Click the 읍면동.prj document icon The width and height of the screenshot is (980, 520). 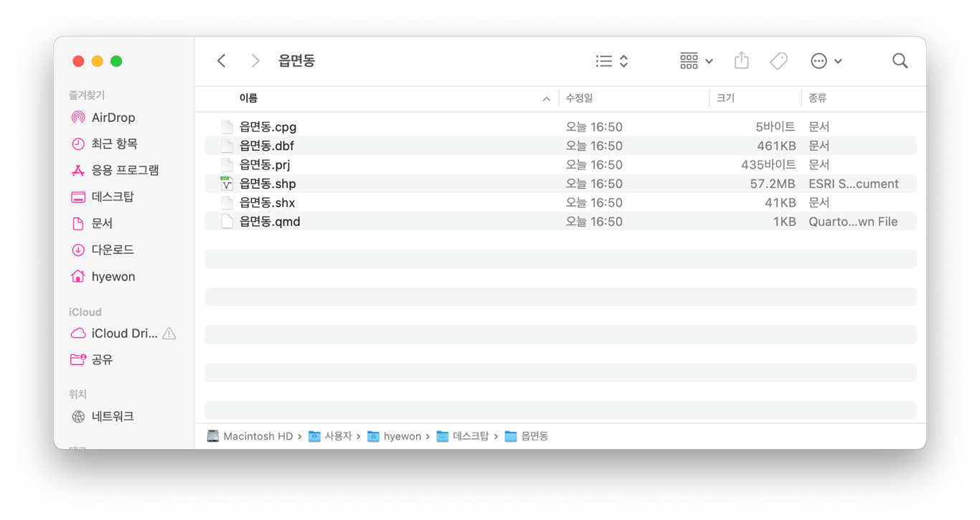[x=227, y=165]
